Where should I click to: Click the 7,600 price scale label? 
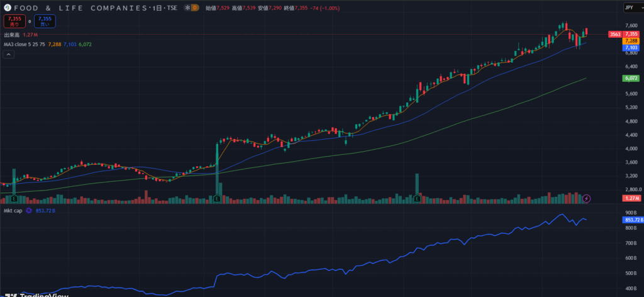coord(631,25)
